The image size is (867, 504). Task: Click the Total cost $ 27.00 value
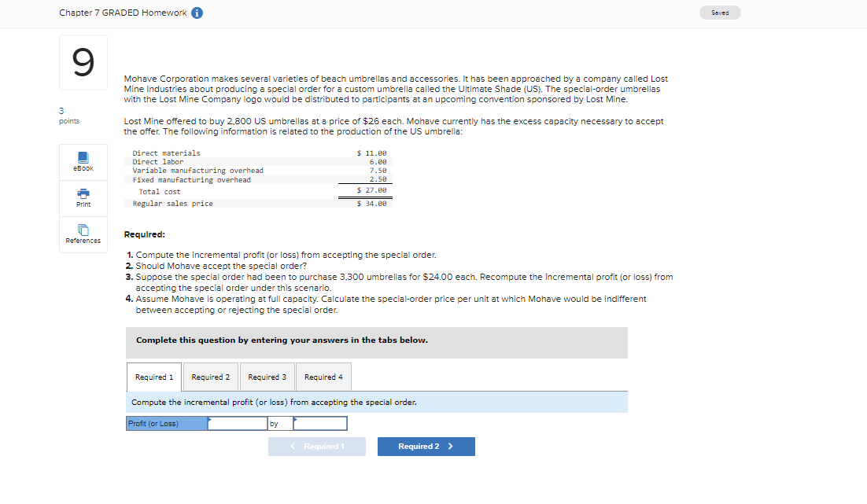[371, 190]
